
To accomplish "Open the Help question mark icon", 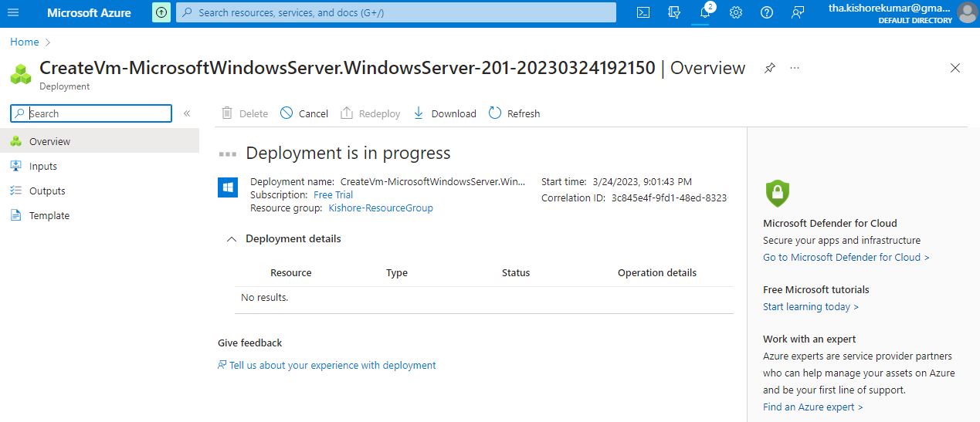I will tap(767, 12).
